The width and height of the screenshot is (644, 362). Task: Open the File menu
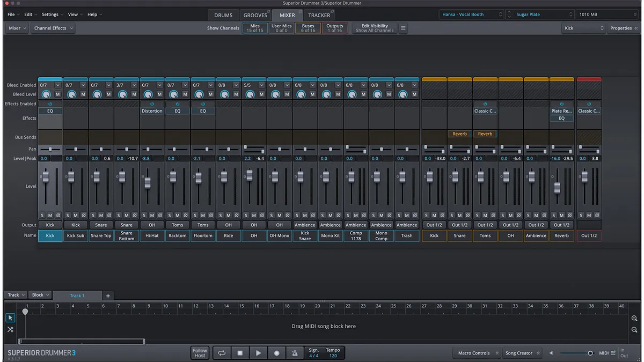coord(13,14)
